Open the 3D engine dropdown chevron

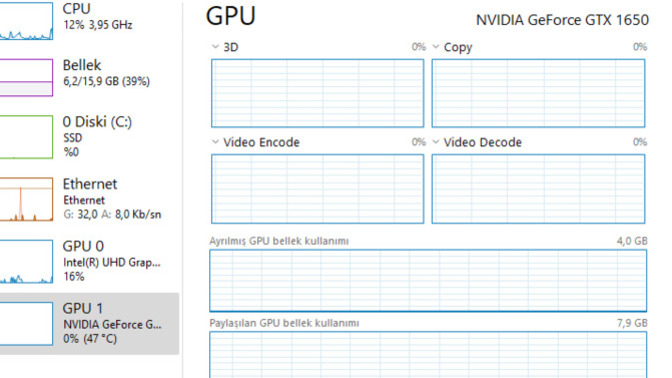[215, 47]
